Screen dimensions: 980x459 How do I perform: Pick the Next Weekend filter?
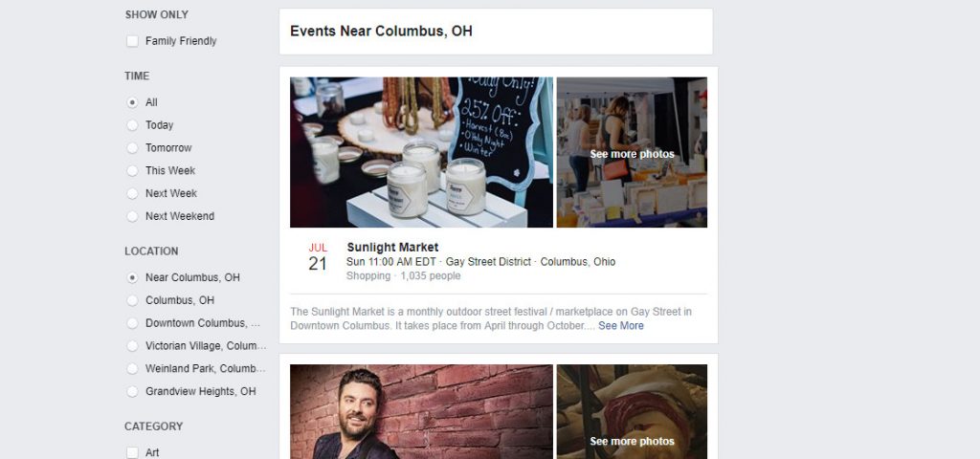[x=132, y=216]
